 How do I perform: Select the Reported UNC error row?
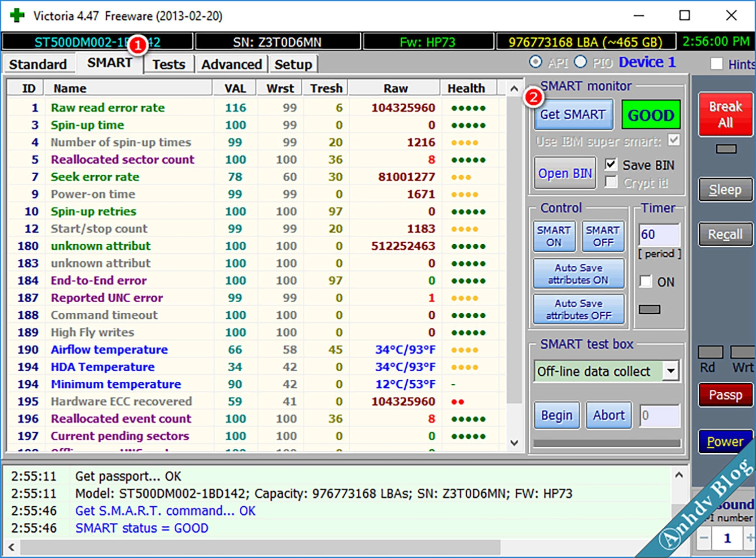[257, 298]
